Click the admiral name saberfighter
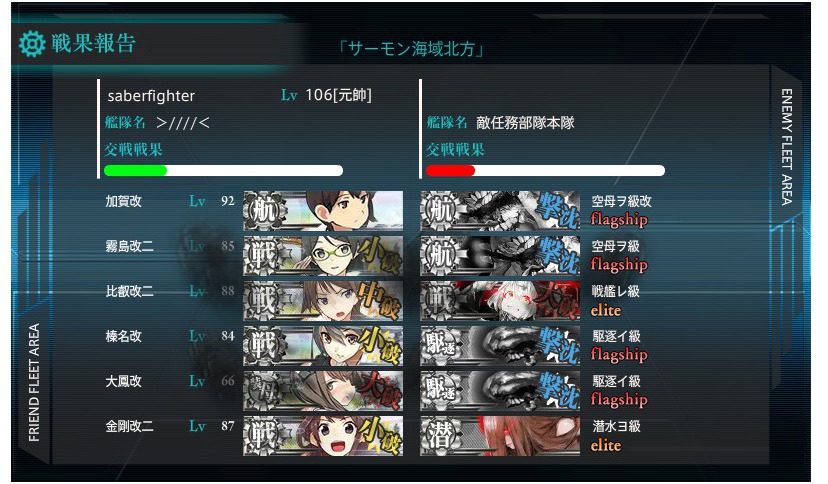This screenshot has height=484, width=828. [151, 96]
